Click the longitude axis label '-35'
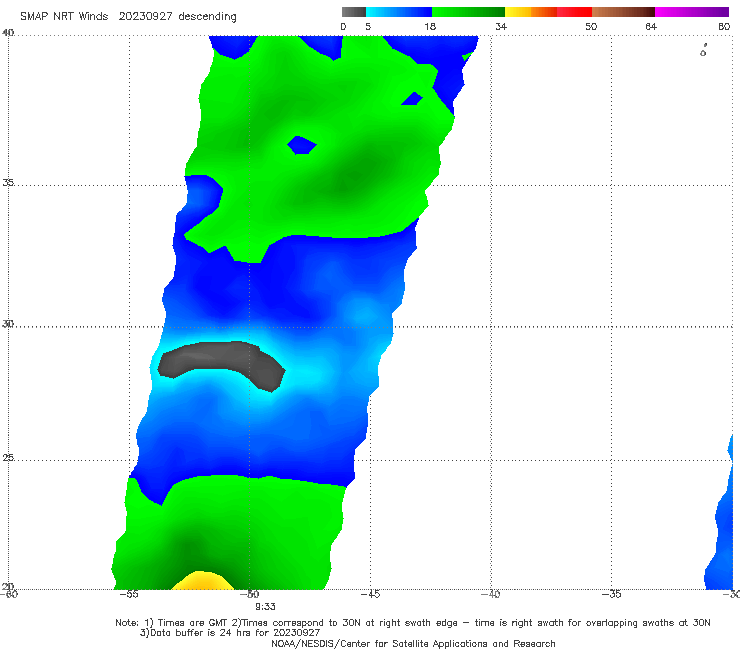Screen dimensions: 740x650 click(611, 594)
